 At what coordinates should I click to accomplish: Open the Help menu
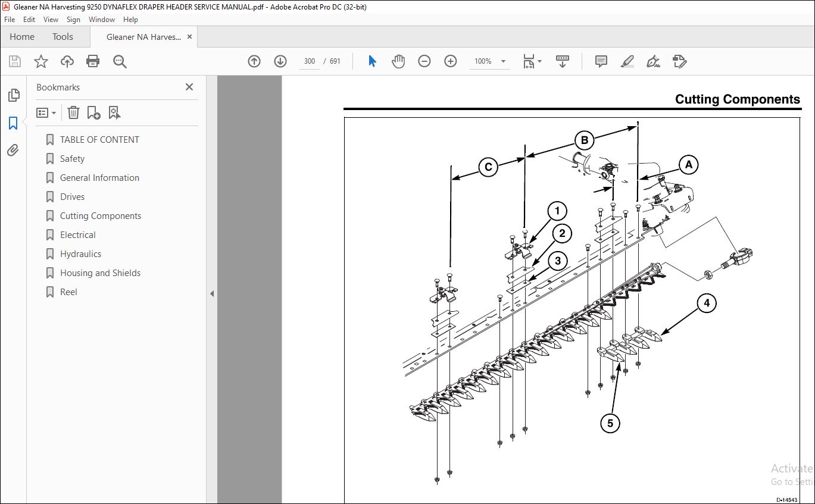pyautogui.click(x=130, y=20)
